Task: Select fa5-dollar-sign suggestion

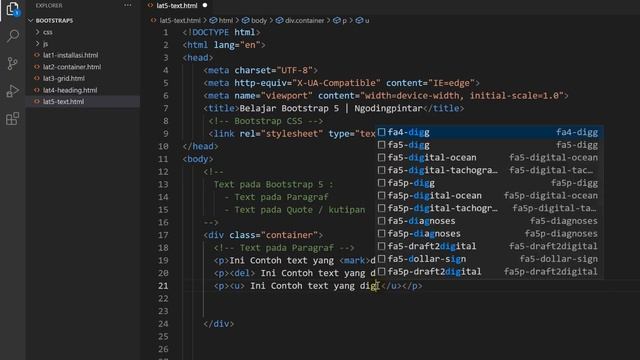Action: tap(489, 258)
